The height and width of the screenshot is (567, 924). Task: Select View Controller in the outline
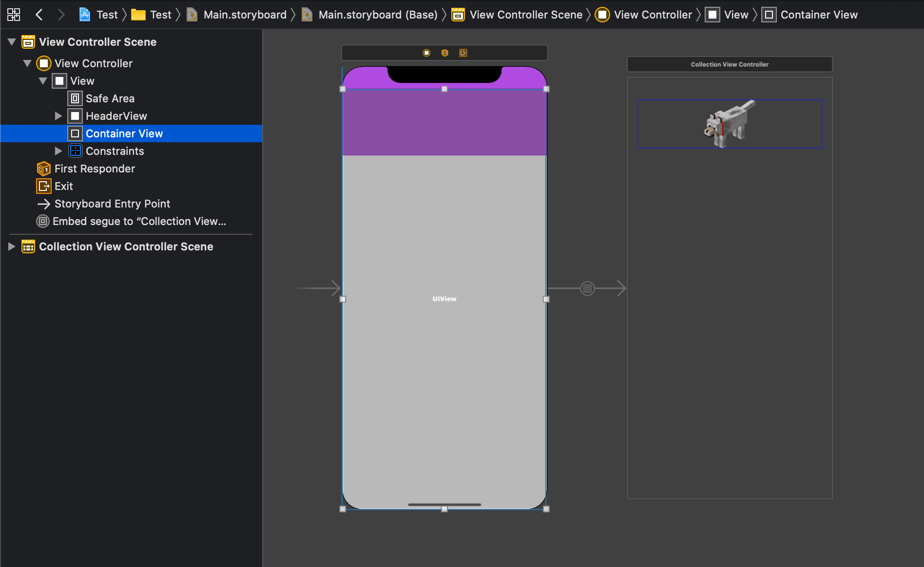[x=132, y=63]
